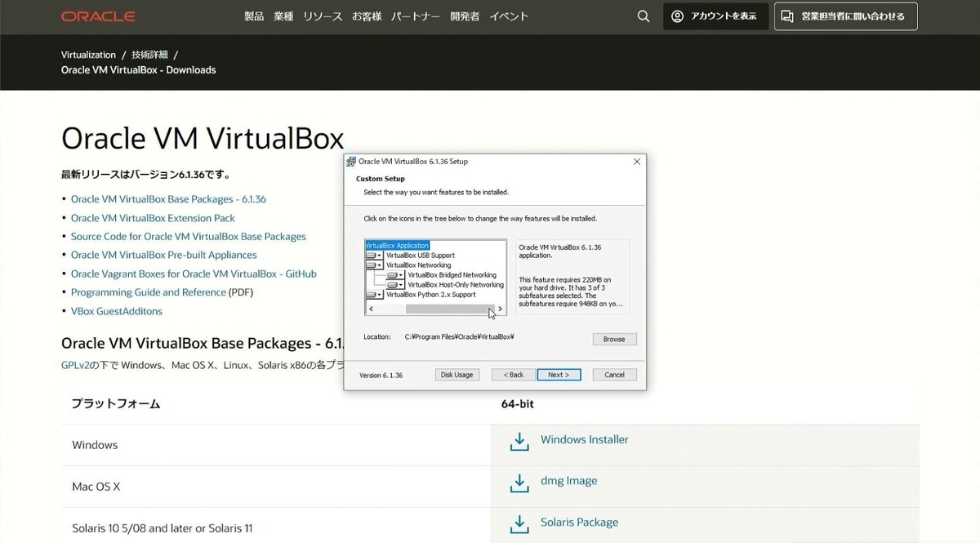Click the feature tree's right scroll arrow
The height and width of the screenshot is (543, 980).
pos(501,309)
